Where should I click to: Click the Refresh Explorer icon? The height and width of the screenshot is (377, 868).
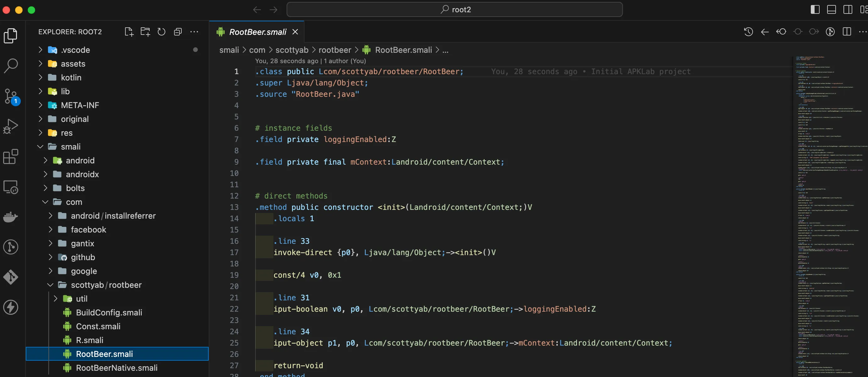[x=162, y=32]
